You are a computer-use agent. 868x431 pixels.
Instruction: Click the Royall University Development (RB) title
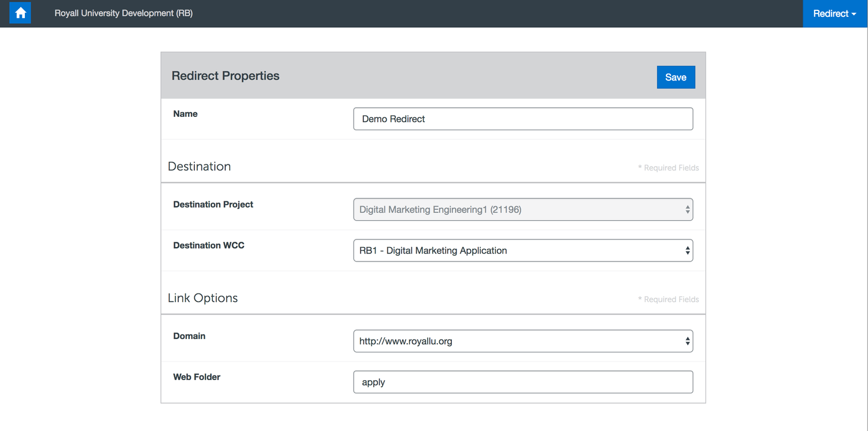point(123,13)
